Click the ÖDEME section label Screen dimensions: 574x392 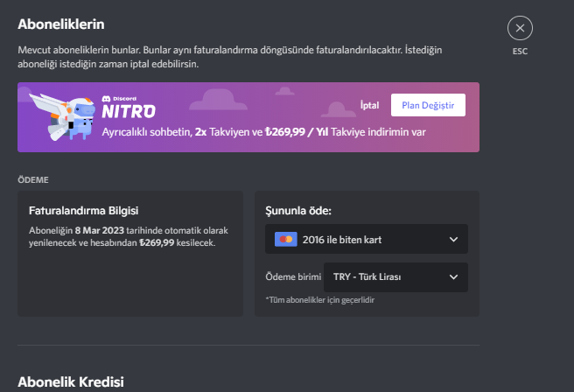tap(33, 180)
